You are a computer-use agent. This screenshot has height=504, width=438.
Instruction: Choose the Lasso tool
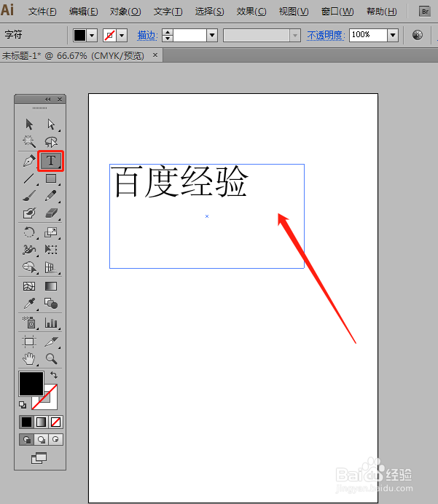click(51, 141)
